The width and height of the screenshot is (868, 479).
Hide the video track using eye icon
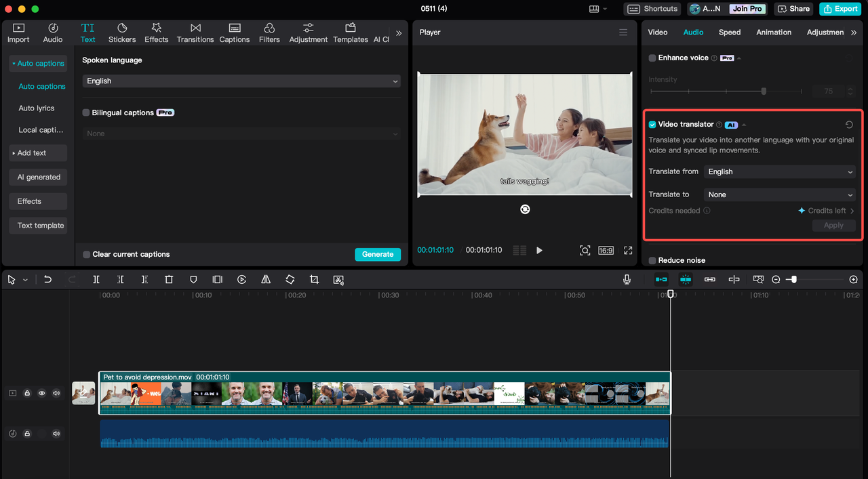[x=42, y=393]
